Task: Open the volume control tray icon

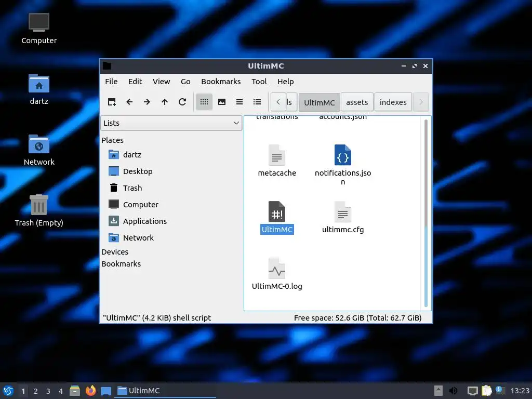Action: pyautogui.click(x=453, y=391)
